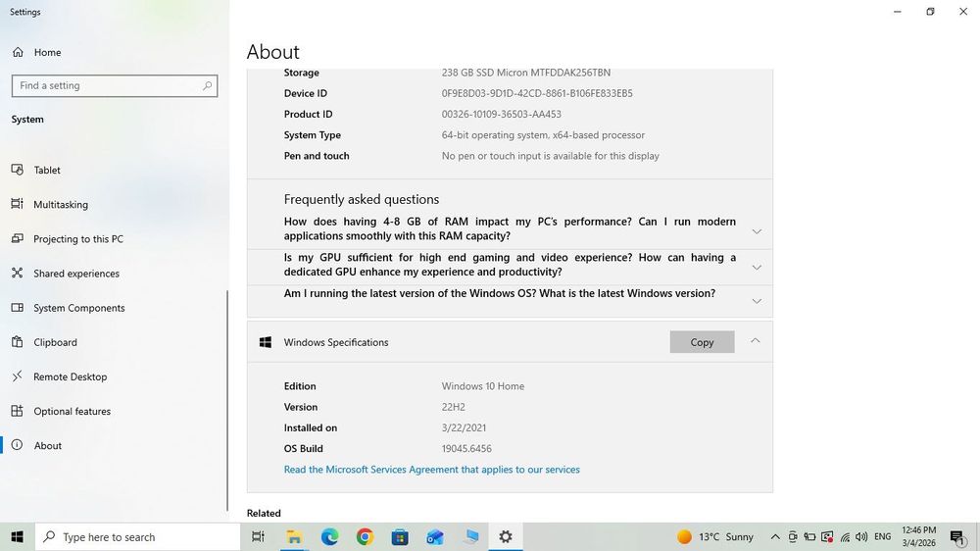Open Microsoft Store from the taskbar
This screenshot has height=551, width=980.
(400, 536)
